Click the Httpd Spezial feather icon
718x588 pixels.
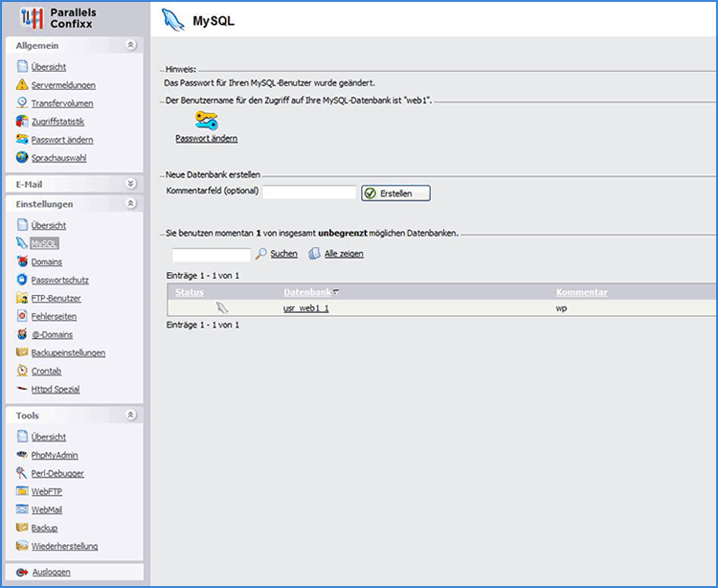point(22,389)
